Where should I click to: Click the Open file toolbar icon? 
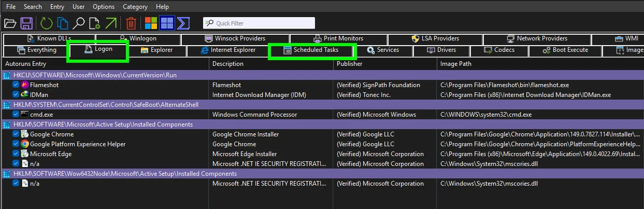(x=10, y=23)
